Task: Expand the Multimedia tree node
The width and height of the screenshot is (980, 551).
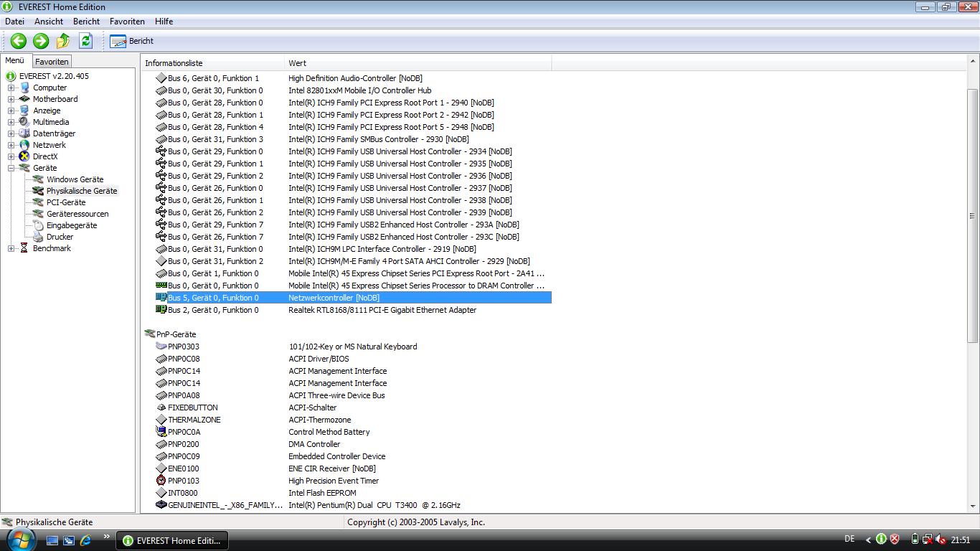Action: 11,122
